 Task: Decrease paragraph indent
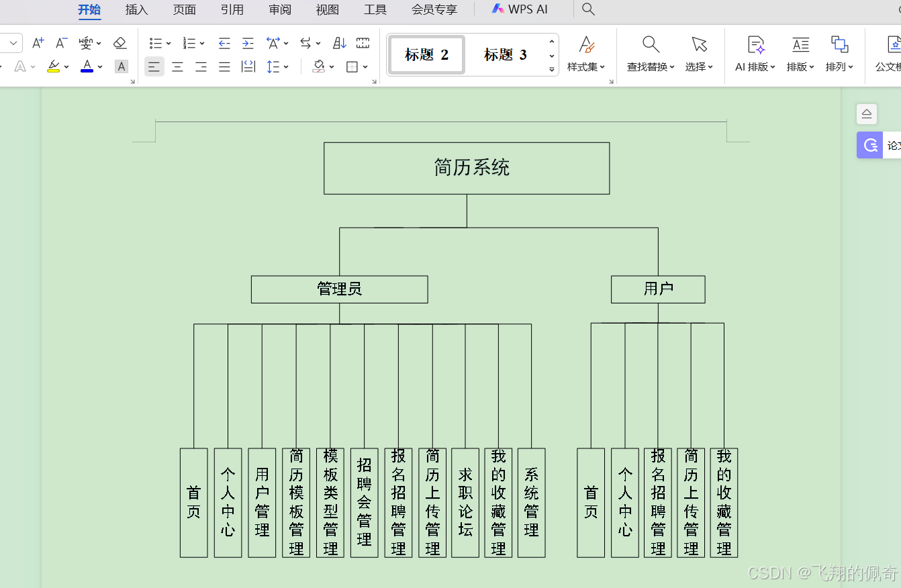[x=224, y=43]
